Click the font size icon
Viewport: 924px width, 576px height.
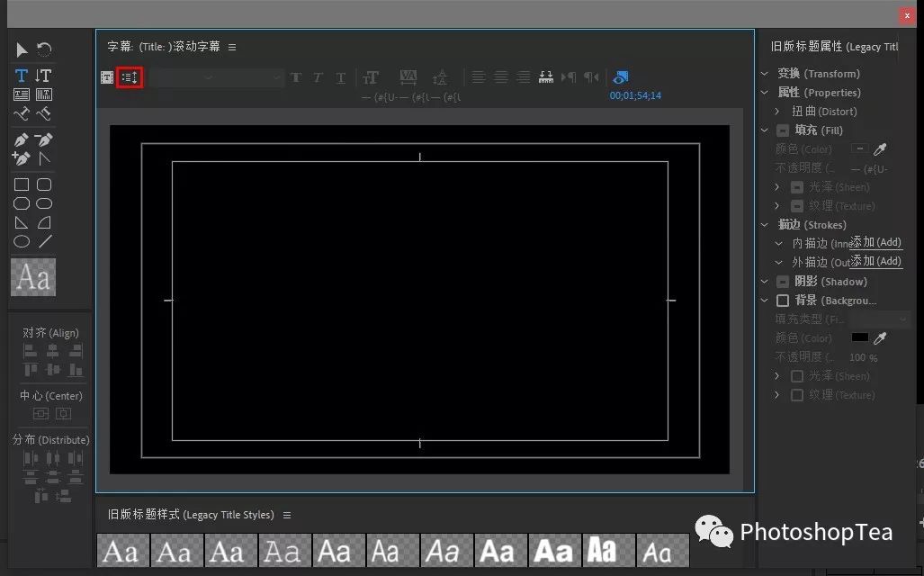click(371, 77)
